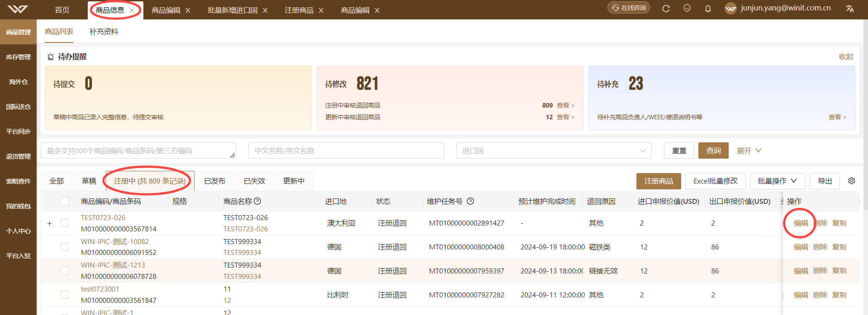Focus the 中文名称/英文名称 input
The image size is (868, 315).
346,150
